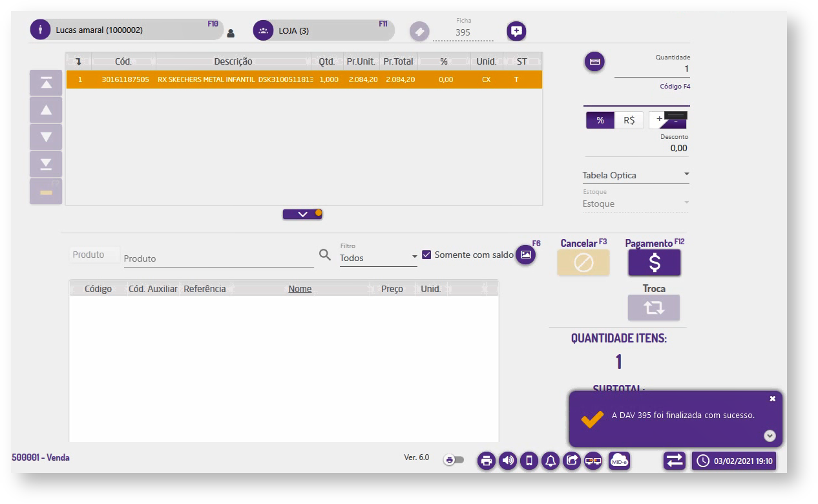The width and height of the screenshot is (818, 504).
Task: Open the LOJA (3) seller group icon
Action: point(263,30)
